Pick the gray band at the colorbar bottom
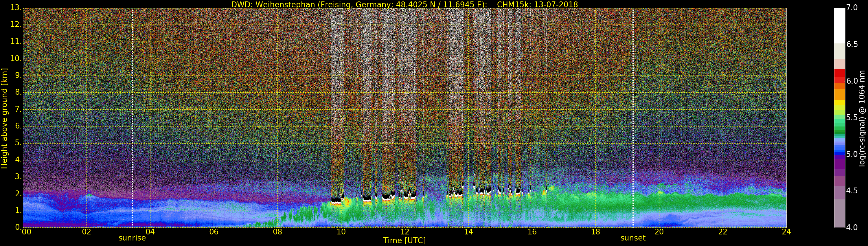This screenshot has width=868, height=246. [x=839, y=213]
